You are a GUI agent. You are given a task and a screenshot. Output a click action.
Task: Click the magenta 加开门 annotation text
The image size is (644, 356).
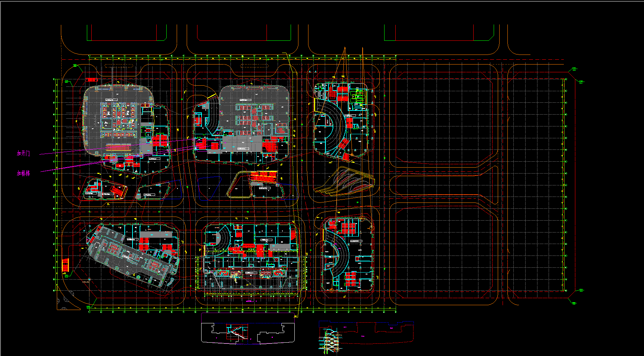point(23,154)
